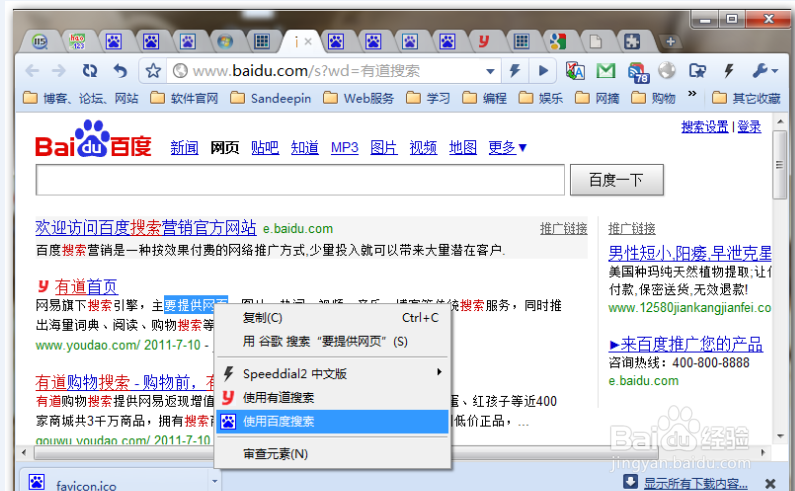Close the active tab
The width and height of the screenshot is (795, 491).
(308, 42)
